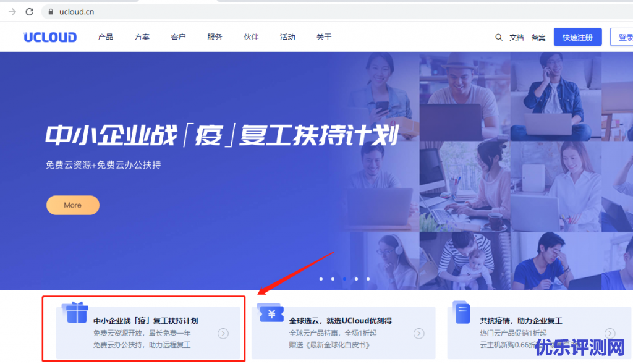
Task: Click text 全球云产品特惠，全场1折起
Action: pos(333,333)
